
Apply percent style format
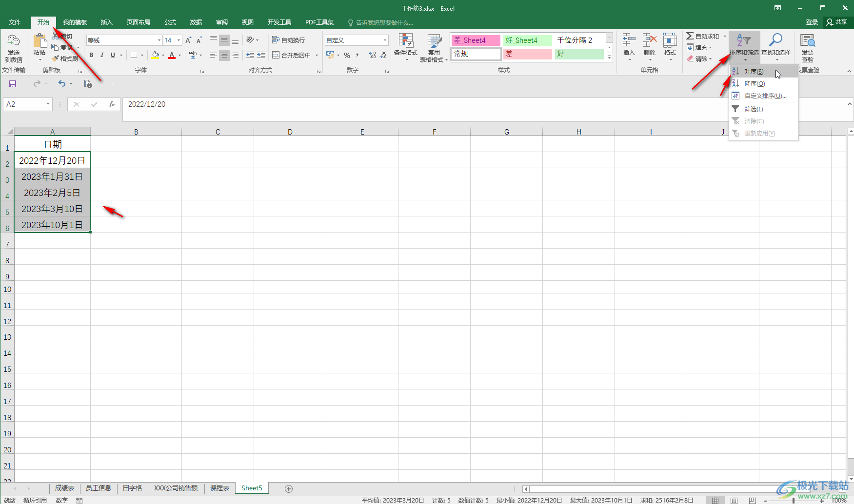(x=347, y=55)
